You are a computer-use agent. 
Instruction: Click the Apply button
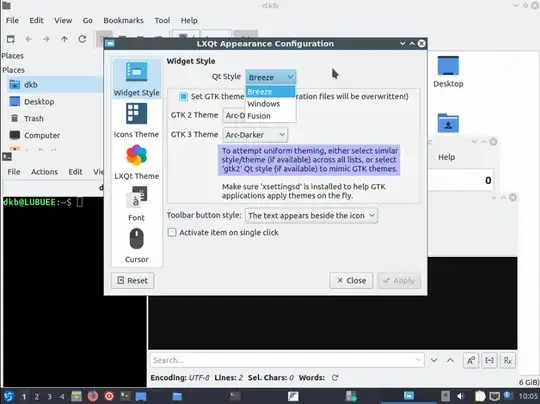tap(399, 280)
